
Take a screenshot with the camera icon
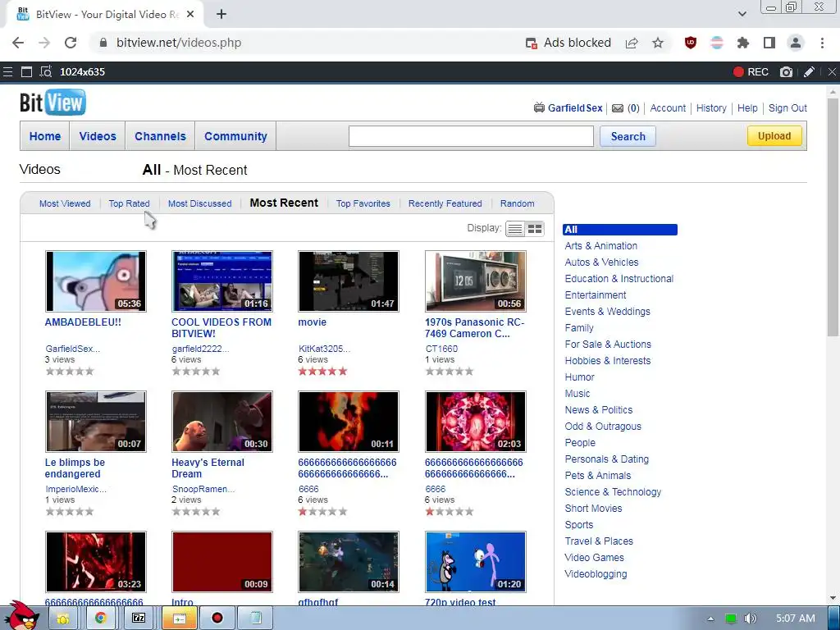click(x=786, y=72)
